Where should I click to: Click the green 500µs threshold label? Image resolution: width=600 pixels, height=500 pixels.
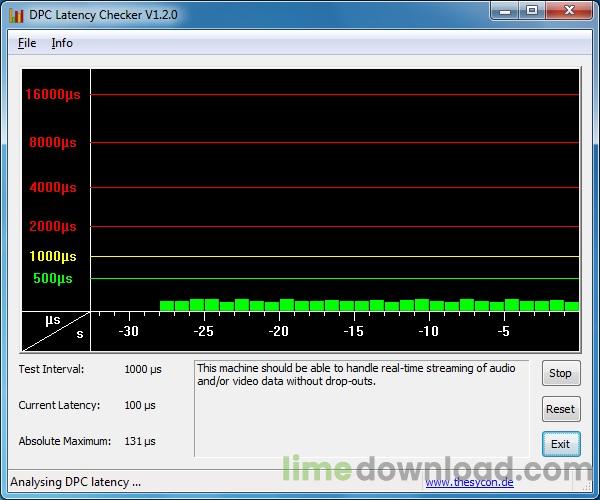(x=52, y=278)
